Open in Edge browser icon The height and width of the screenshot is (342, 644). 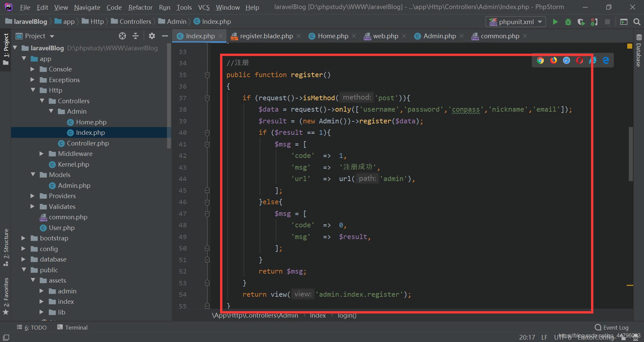point(606,60)
